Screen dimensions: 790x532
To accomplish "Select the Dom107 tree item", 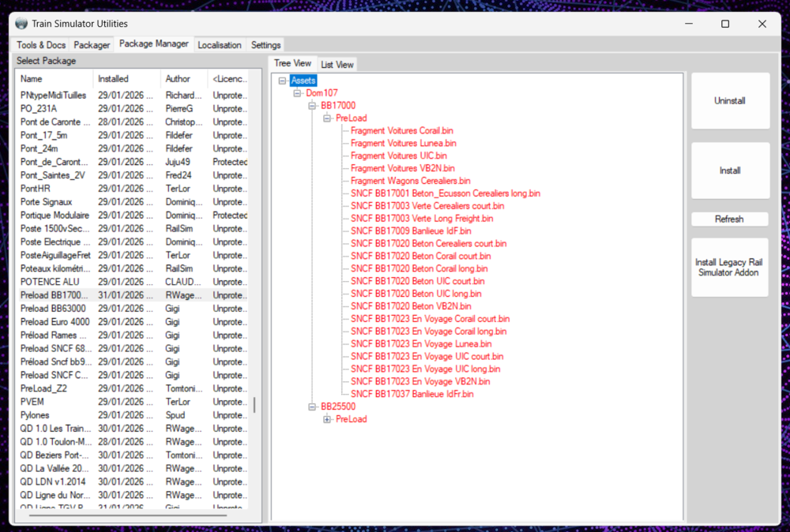I will [x=322, y=93].
